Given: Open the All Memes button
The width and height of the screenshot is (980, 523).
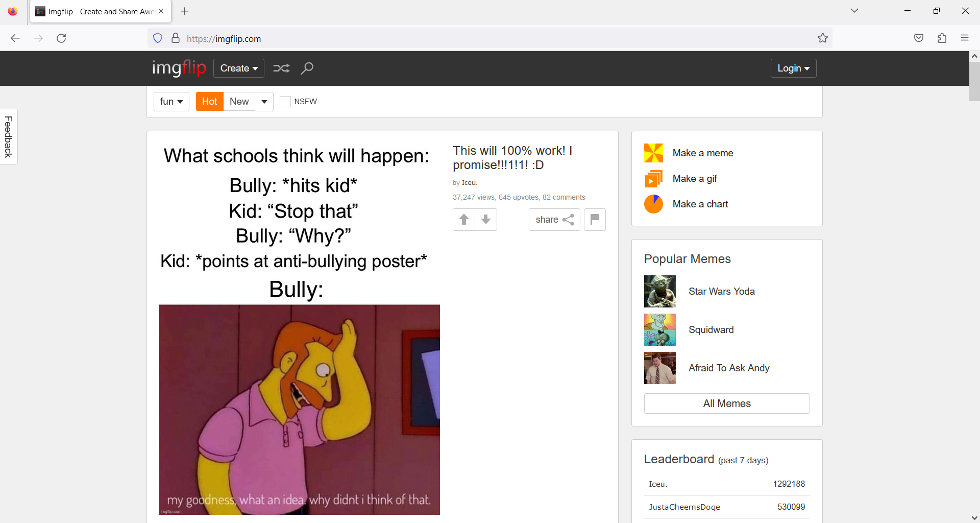Looking at the screenshot, I should coord(727,403).
